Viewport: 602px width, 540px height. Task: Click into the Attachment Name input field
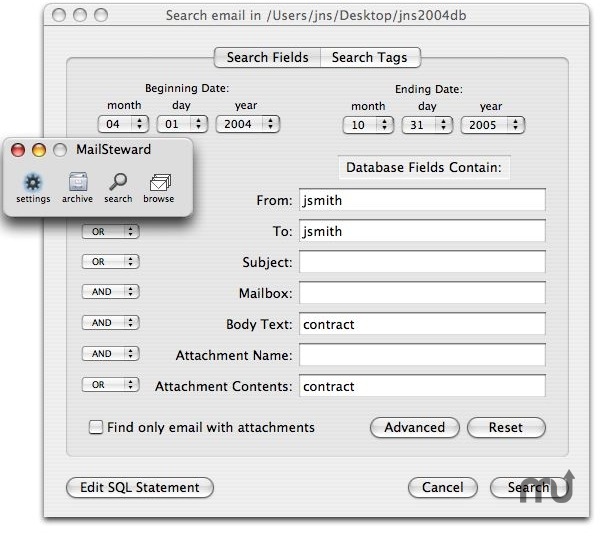pos(422,355)
